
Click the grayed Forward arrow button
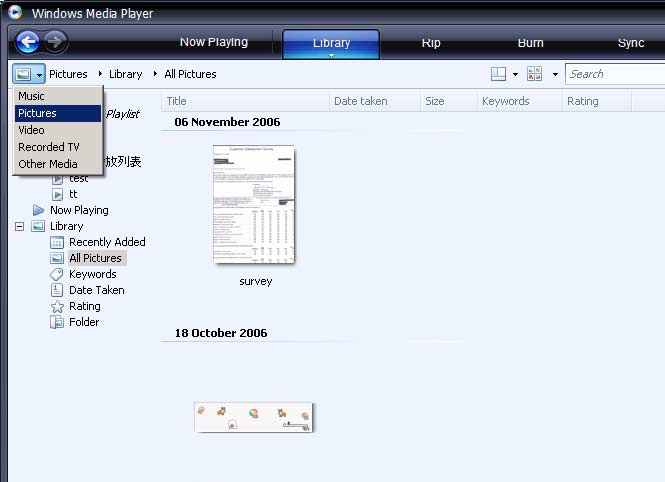point(55,42)
